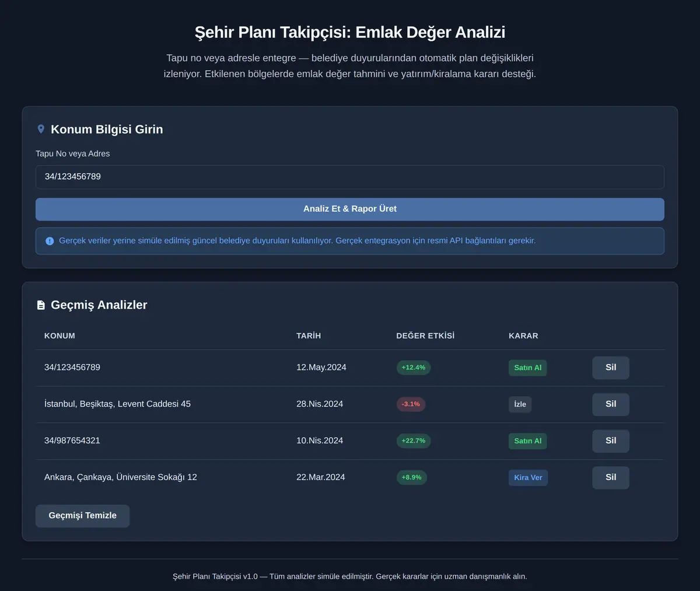Delete the 34/123456789 history row with Sil
Screen dimensions: 700x591
pyautogui.click(x=611, y=368)
